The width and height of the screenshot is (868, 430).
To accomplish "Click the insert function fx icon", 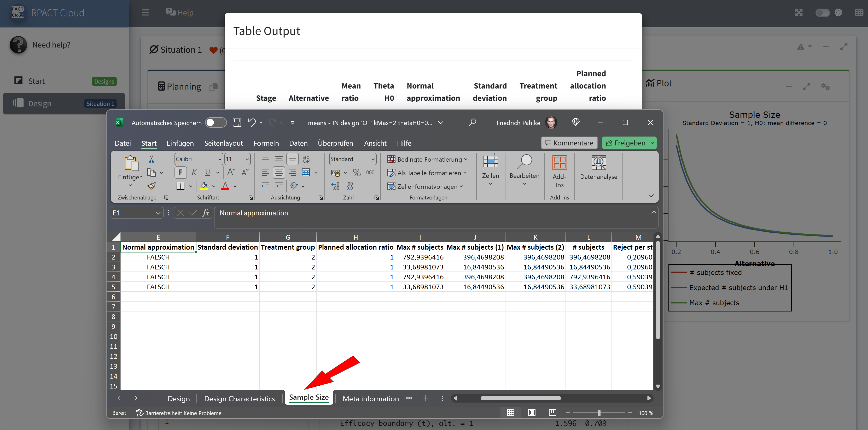I will [206, 213].
